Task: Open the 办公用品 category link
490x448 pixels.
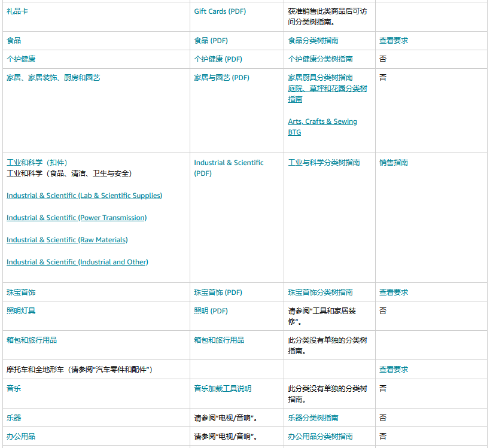Action: point(21,437)
